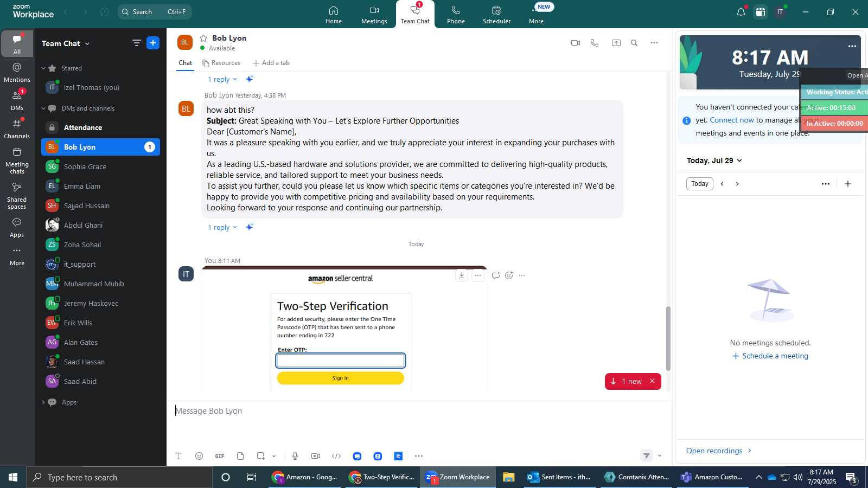
Task: Open the Phone tab
Action: pyautogui.click(x=456, y=15)
